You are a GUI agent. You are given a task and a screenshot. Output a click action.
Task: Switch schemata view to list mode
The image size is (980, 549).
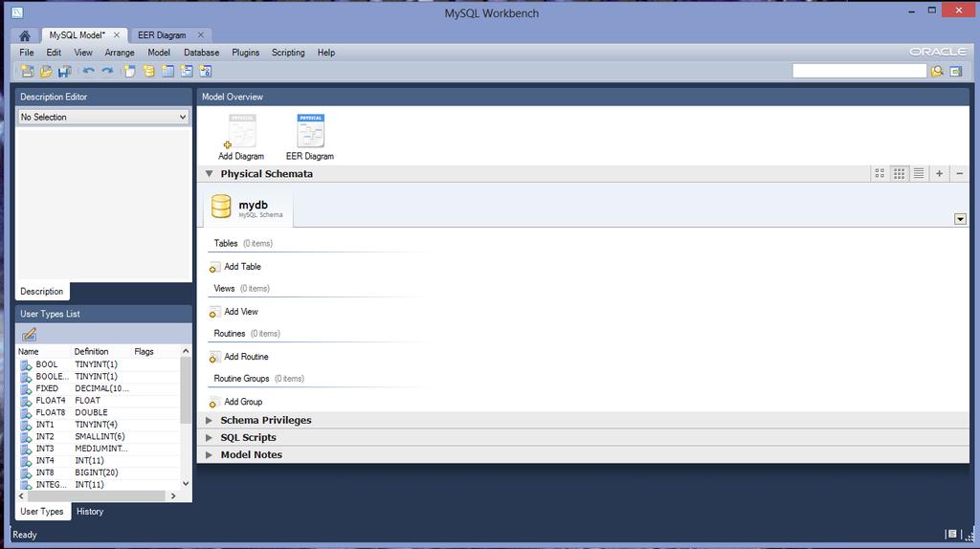coord(918,174)
